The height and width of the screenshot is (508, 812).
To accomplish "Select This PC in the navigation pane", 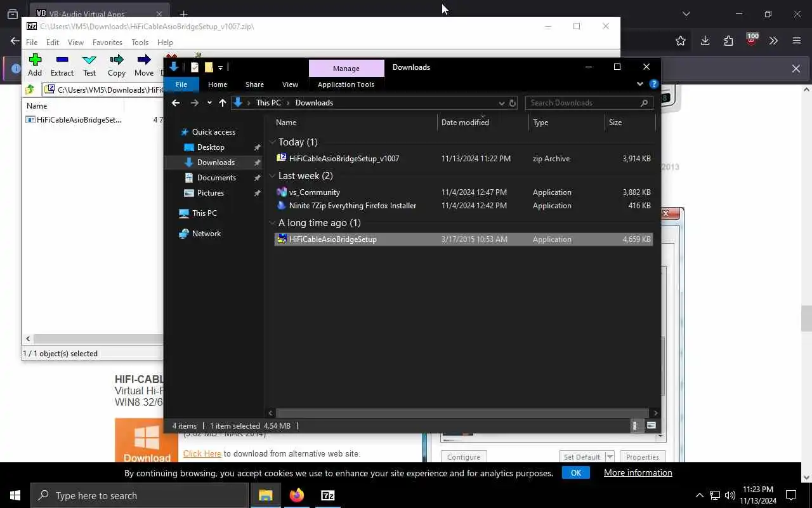I will [204, 213].
